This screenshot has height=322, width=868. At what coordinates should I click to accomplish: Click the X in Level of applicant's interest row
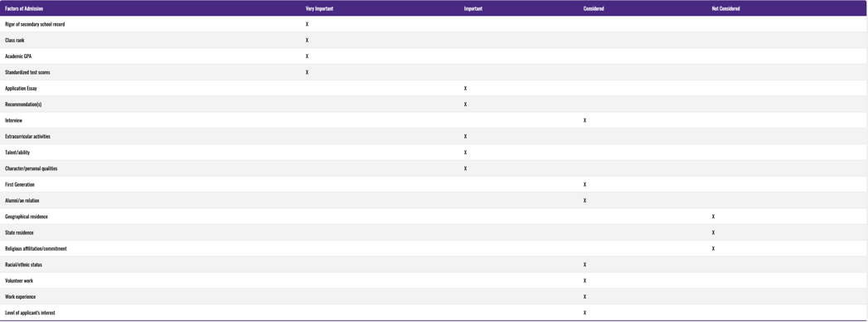point(584,314)
